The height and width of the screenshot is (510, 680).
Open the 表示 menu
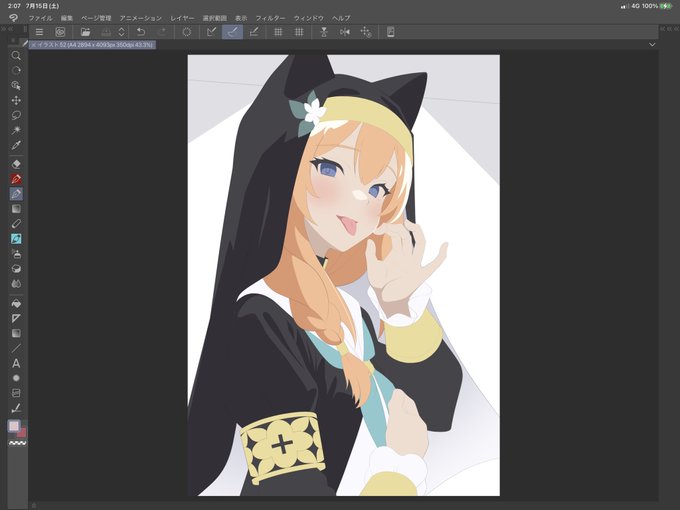click(x=241, y=18)
